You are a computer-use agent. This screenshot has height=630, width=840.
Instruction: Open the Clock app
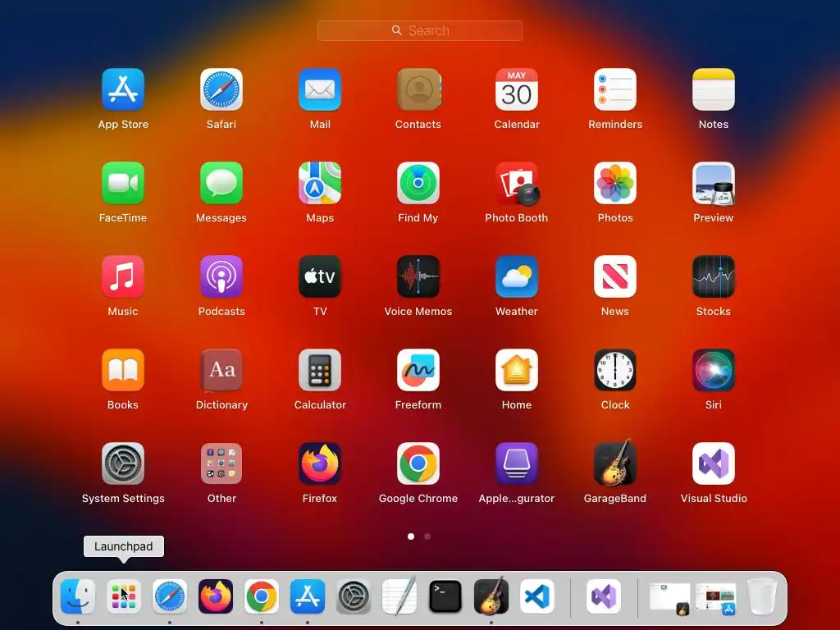coord(615,370)
